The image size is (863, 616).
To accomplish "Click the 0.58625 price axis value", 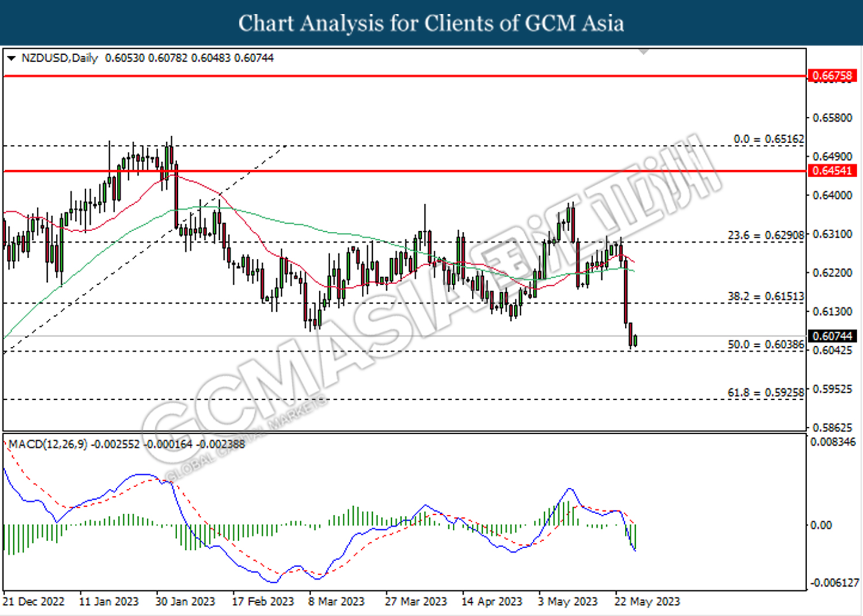I will click(x=832, y=427).
